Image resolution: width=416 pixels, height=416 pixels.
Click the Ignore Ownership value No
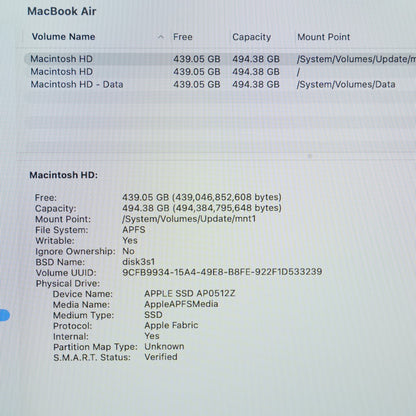(x=128, y=251)
